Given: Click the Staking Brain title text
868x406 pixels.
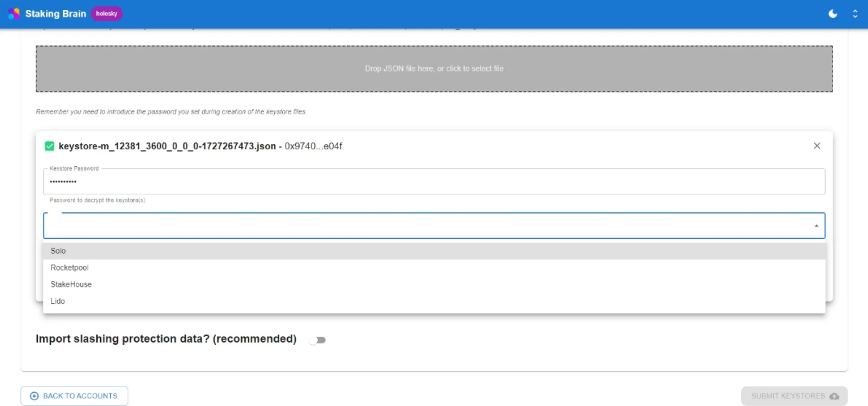Looking at the screenshot, I should pyautogui.click(x=56, y=14).
